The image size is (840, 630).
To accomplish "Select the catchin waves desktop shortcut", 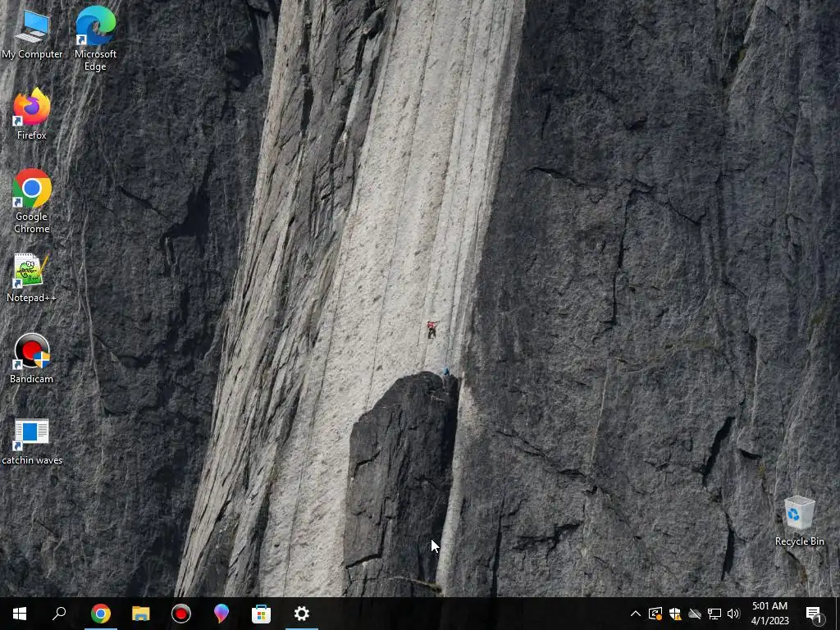I will (x=32, y=441).
